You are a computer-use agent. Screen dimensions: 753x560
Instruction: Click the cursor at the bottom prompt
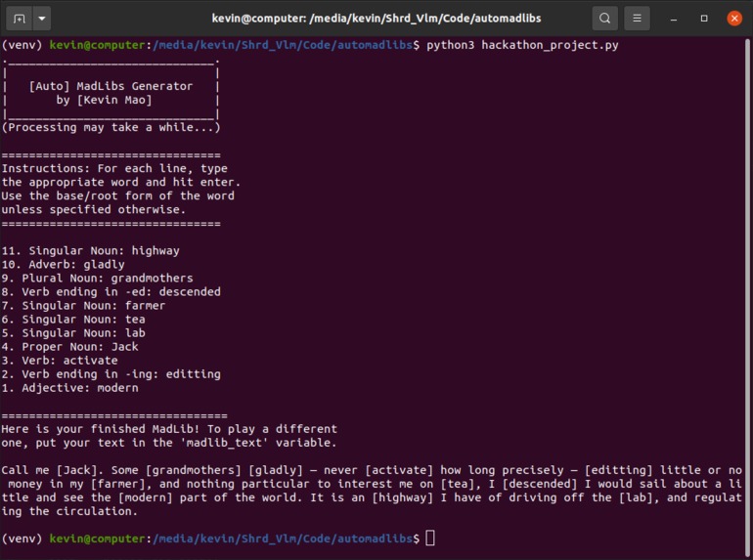430,538
